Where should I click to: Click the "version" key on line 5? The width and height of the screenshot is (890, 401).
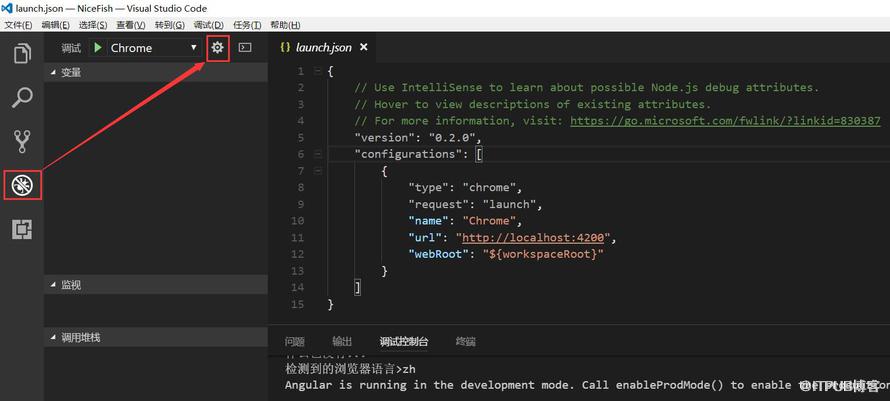385,137
